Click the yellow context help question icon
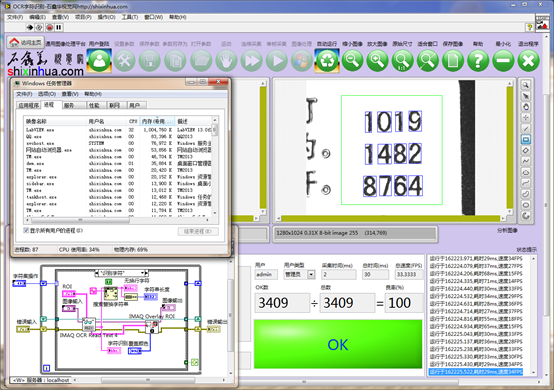Image resolution: width=554 pixels, height=390 pixels. pyautogui.click(x=529, y=27)
